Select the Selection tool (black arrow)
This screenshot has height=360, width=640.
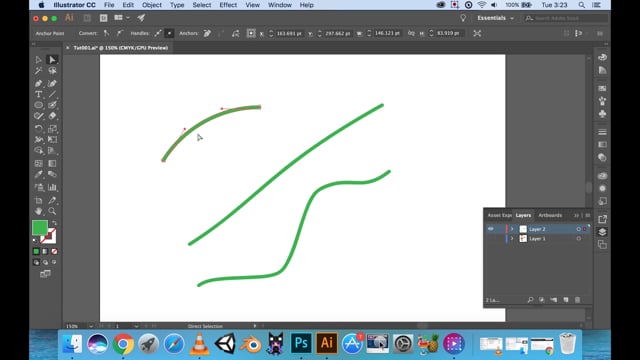tap(38, 60)
